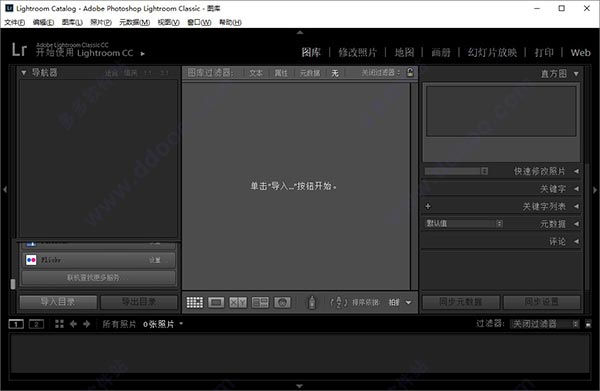Expand the Keywording panel
Screen dimensions: 600x391
[576, 189]
